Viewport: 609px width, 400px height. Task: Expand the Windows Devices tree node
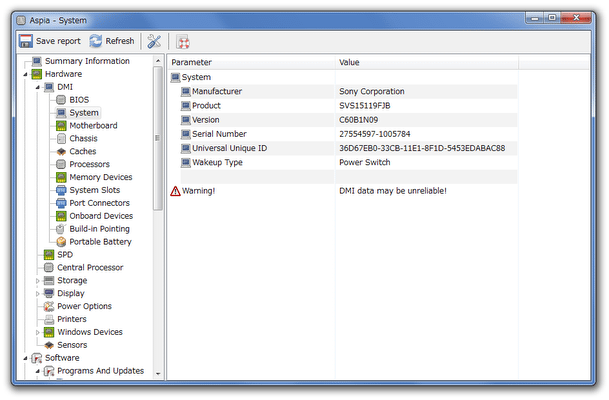pyautogui.click(x=38, y=332)
